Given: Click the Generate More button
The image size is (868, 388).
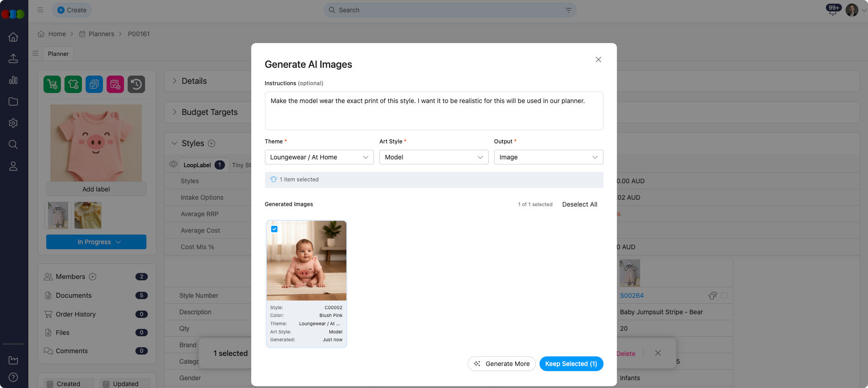Looking at the screenshot, I should point(501,364).
